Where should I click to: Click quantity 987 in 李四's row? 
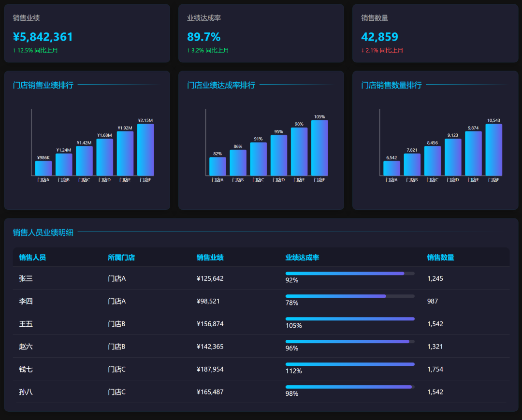coord(433,301)
